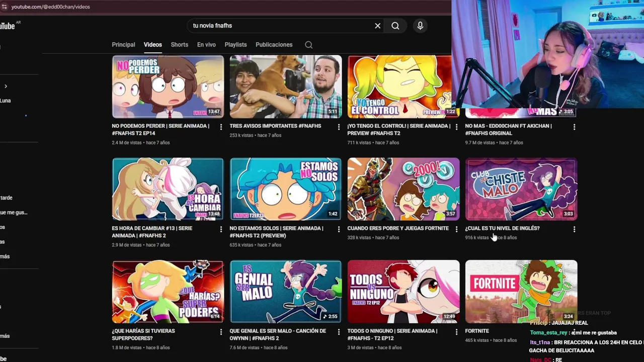Screen dimensions: 644x362
Task: Switch to the Publicaciones tab
Action: coord(274,45)
